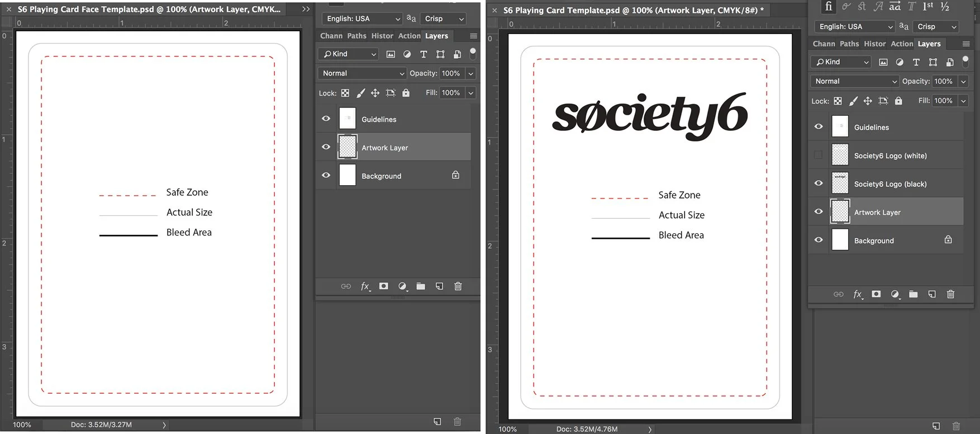This screenshot has height=434, width=980.
Task: Click pixel layer filter icon in right panel
Action: click(x=883, y=62)
